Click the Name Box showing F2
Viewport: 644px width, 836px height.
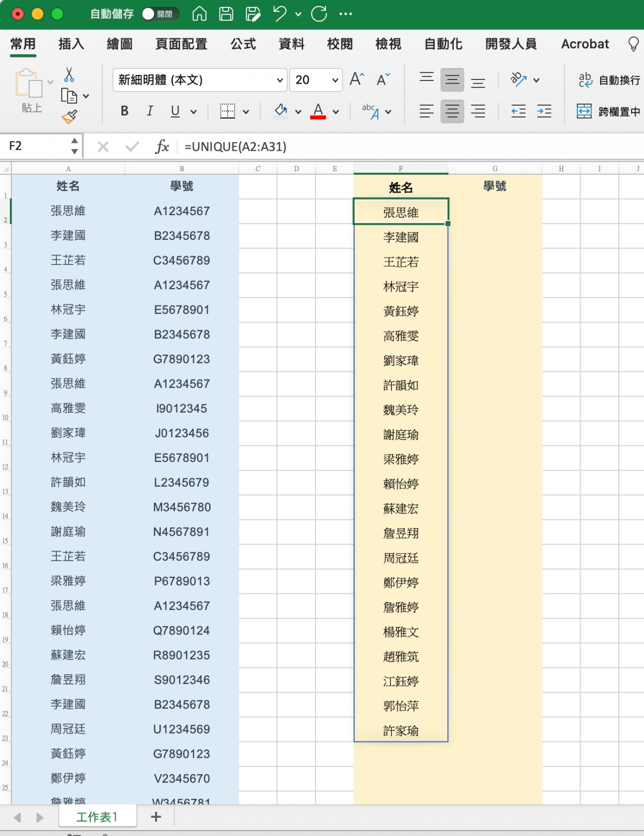(x=38, y=146)
